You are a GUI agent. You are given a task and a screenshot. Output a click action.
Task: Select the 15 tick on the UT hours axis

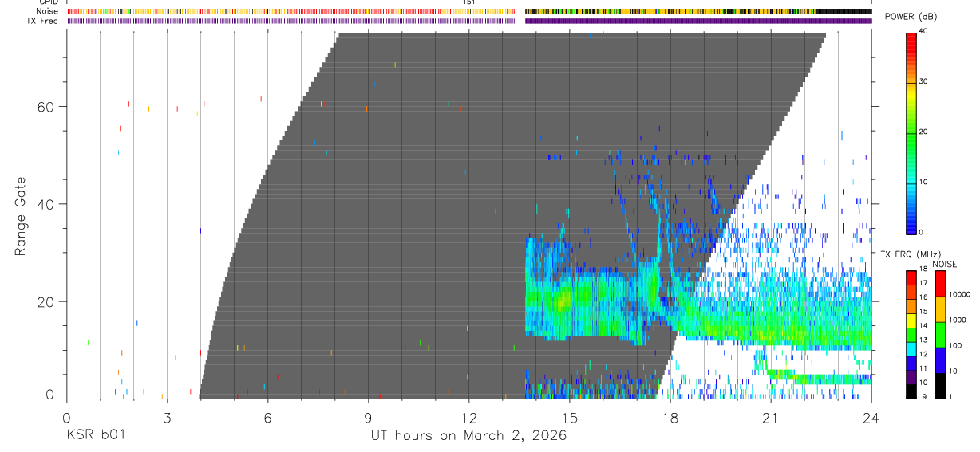coord(569,416)
